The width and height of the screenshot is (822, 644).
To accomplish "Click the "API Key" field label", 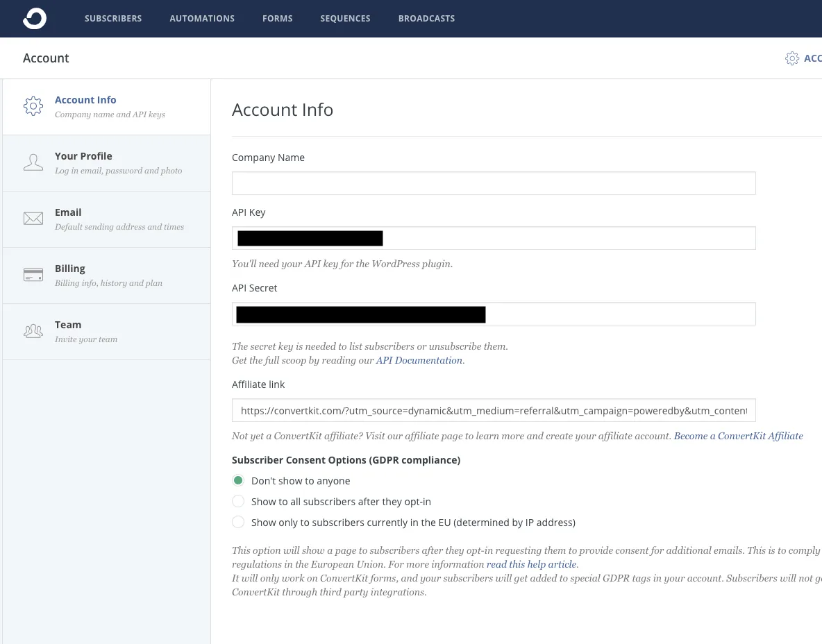I will click(x=249, y=213).
